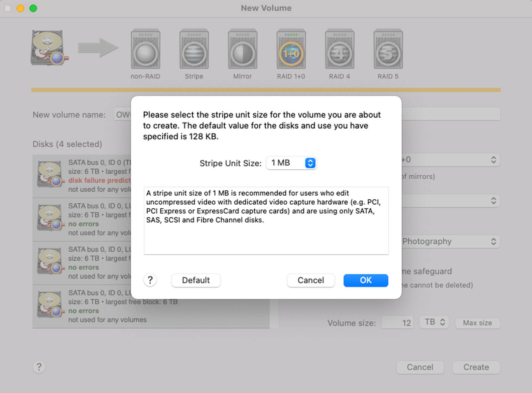Click the source hard disk icon
This screenshot has height=393, width=532.
48,48
